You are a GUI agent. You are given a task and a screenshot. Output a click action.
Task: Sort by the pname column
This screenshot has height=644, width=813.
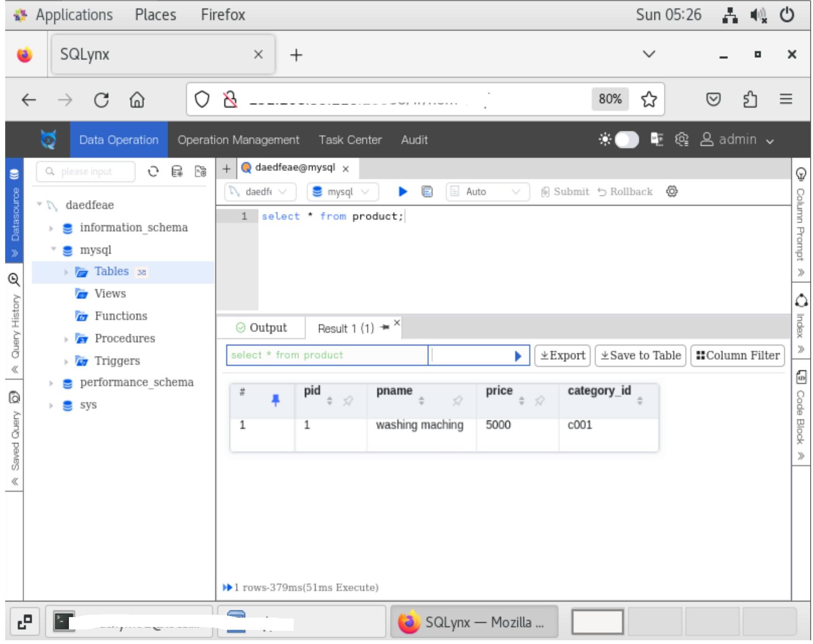[421, 401]
